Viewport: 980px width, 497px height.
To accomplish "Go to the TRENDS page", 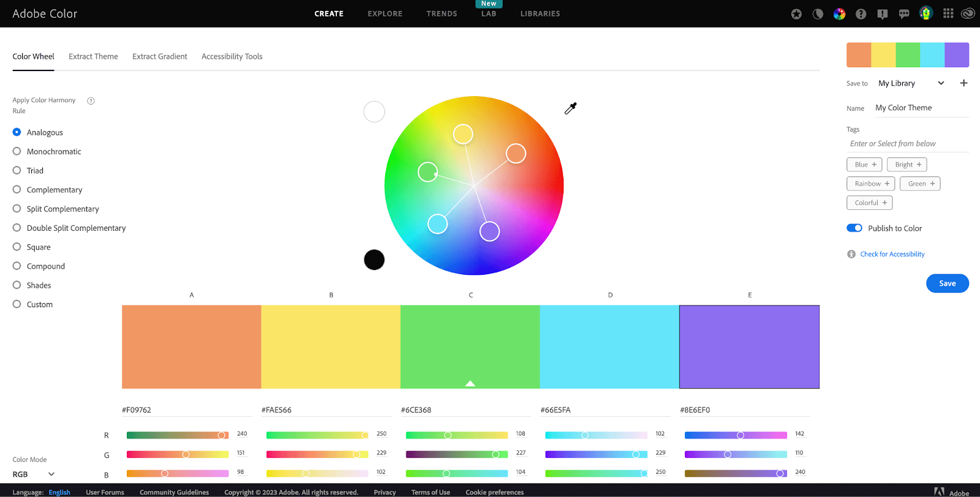I will [442, 13].
